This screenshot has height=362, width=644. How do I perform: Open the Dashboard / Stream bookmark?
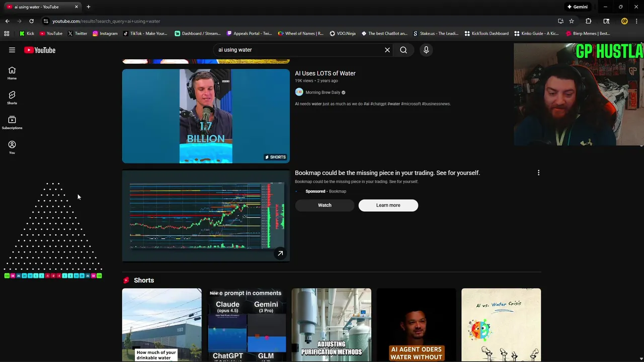198,34
